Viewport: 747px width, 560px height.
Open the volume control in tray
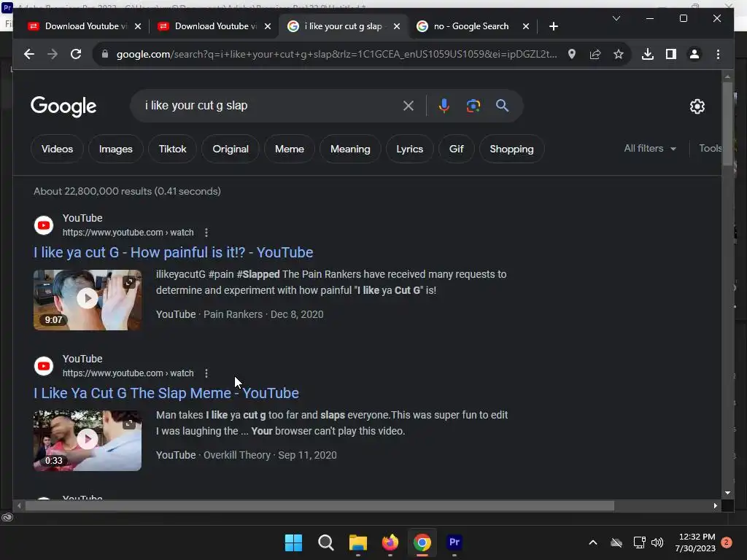point(657,542)
